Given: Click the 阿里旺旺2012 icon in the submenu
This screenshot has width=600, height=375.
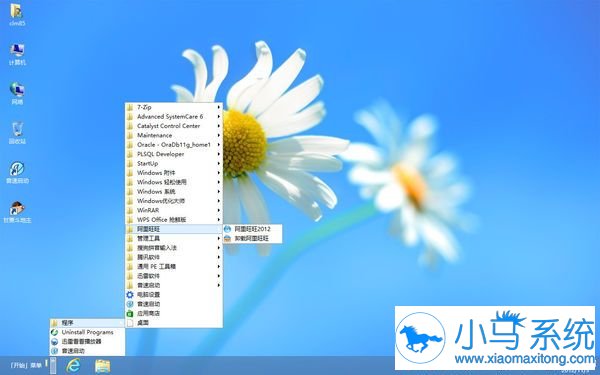Looking at the screenshot, I should (x=228, y=229).
